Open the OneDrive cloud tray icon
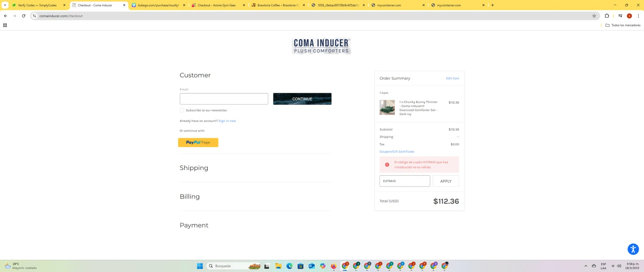The height and width of the screenshot is (272, 644). coord(594,266)
